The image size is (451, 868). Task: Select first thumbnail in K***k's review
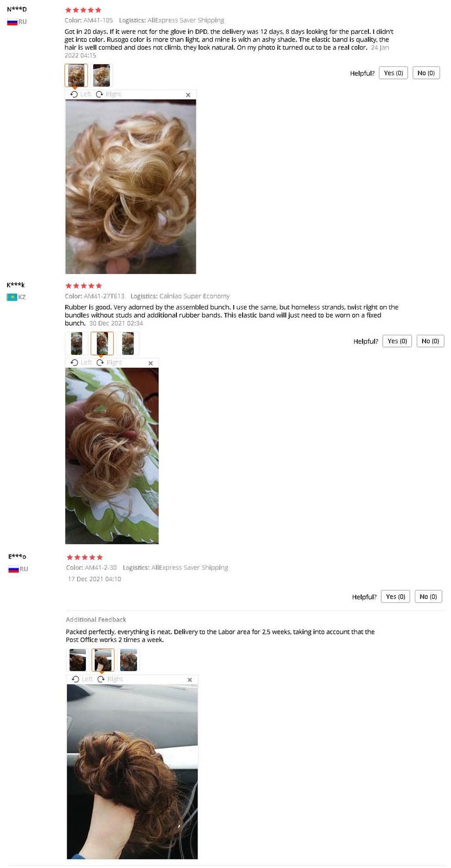click(77, 343)
